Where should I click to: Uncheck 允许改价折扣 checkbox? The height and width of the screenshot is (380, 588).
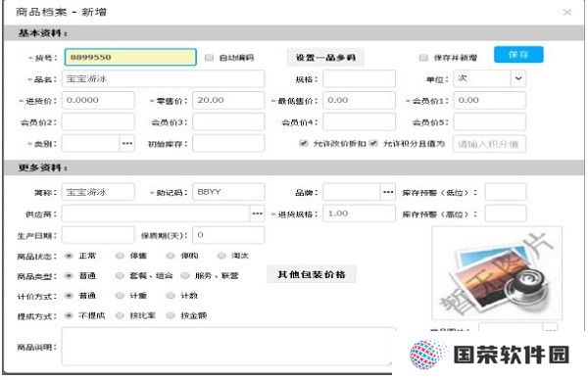304,144
